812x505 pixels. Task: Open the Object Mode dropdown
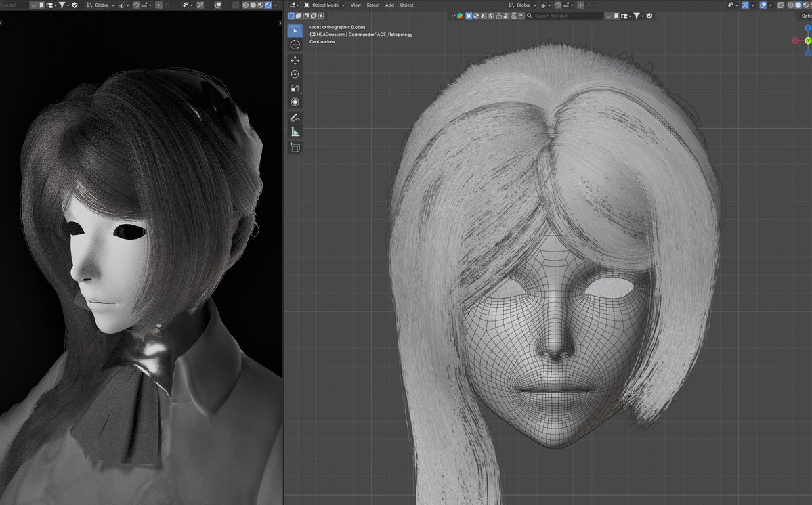click(324, 5)
